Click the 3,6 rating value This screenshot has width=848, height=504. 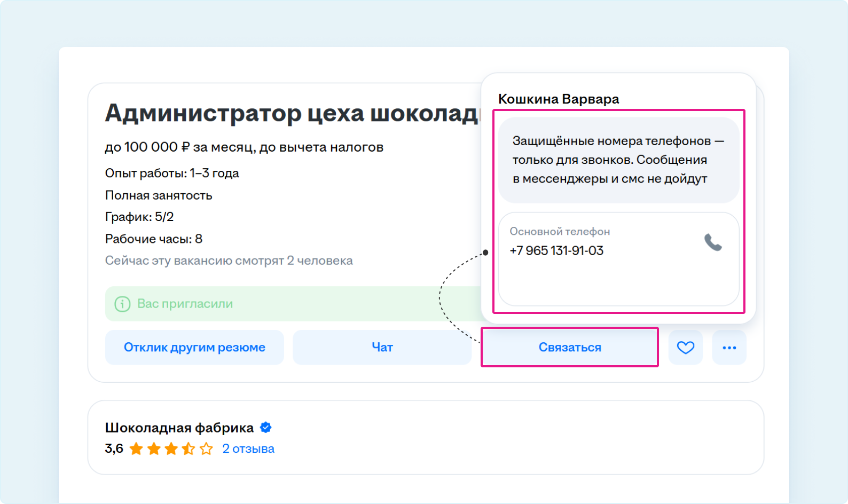(114, 448)
